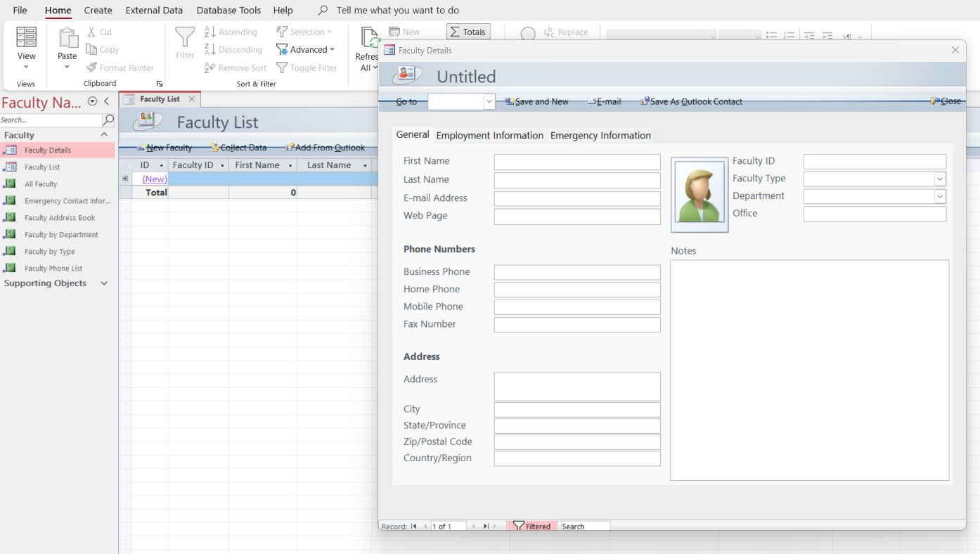Click New Faculty in Faculty List

click(165, 148)
